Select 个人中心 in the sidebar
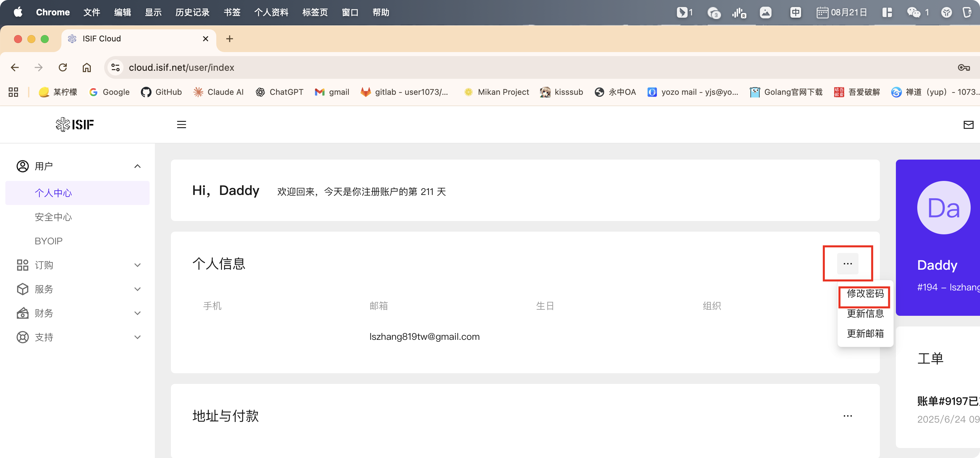This screenshot has height=458, width=980. (78, 193)
